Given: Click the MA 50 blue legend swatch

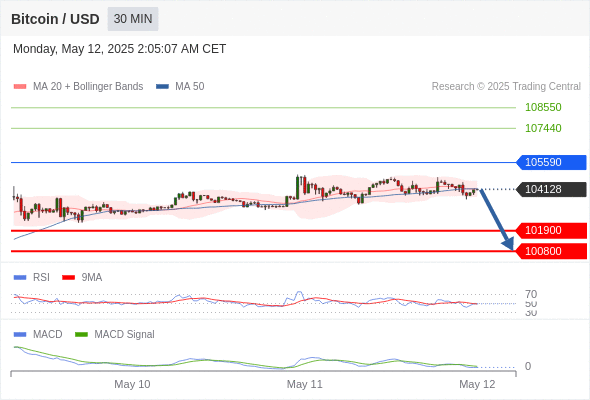Looking at the screenshot, I should 162,87.
